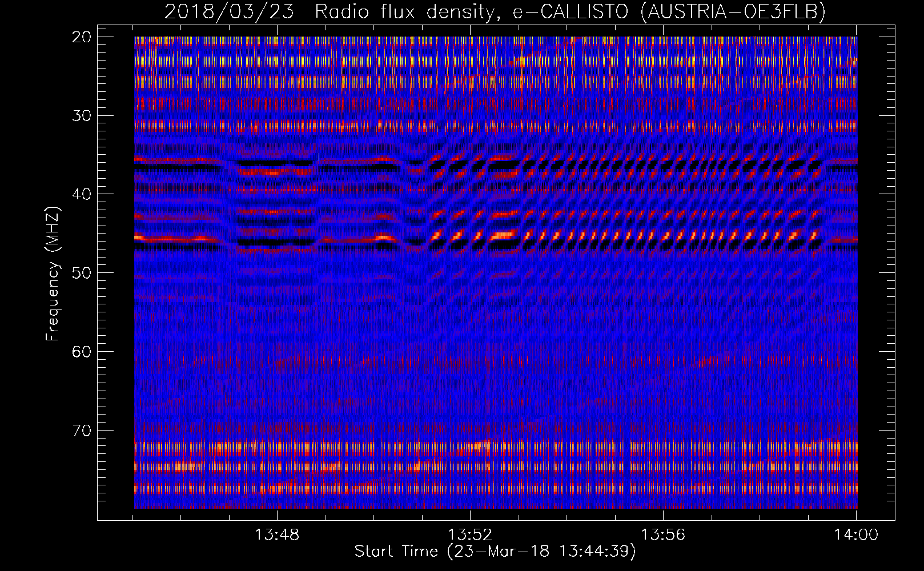924x571 pixels.
Task: Click the 20 frequency tick label
Action: coord(82,37)
